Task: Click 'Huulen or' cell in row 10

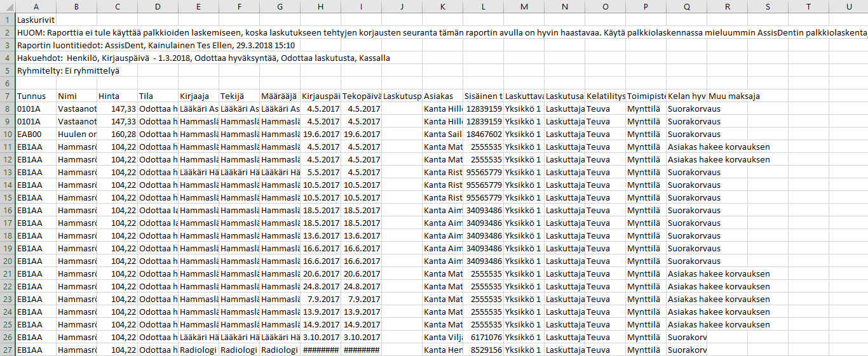Action: (76, 134)
